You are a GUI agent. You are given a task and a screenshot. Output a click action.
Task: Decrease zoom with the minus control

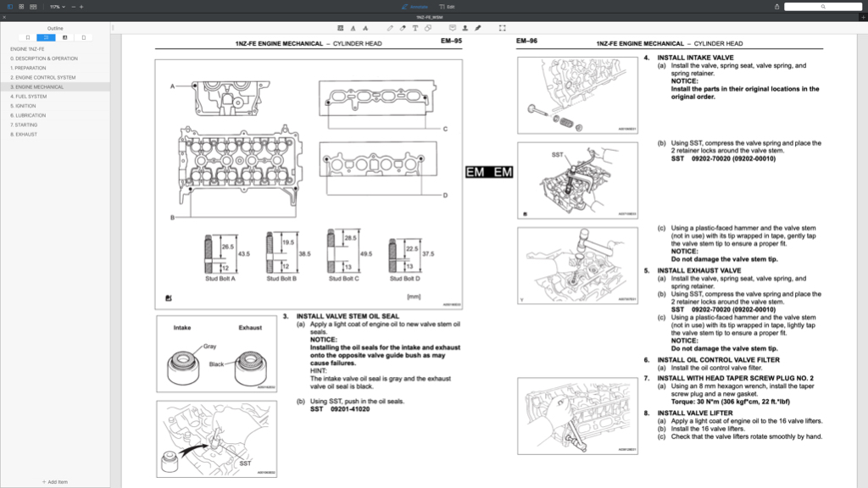click(x=73, y=7)
